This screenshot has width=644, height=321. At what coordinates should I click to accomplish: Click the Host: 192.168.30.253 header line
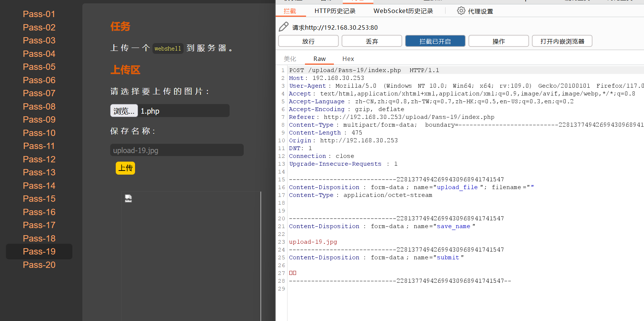[x=326, y=78]
